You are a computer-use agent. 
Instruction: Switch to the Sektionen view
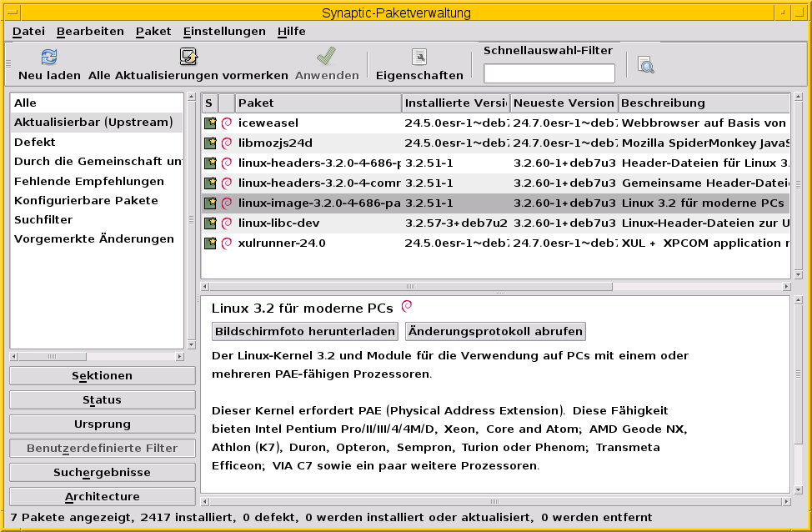tap(102, 375)
